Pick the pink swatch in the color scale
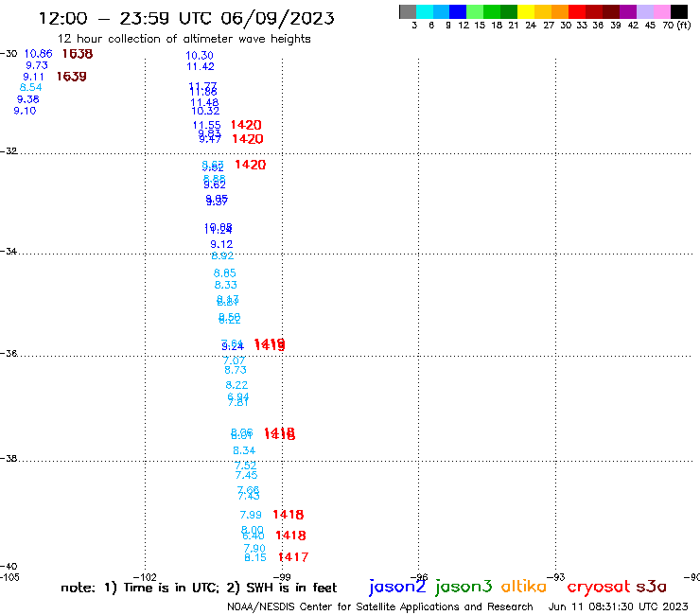The width and height of the screenshot is (700, 615). [661, 12]
